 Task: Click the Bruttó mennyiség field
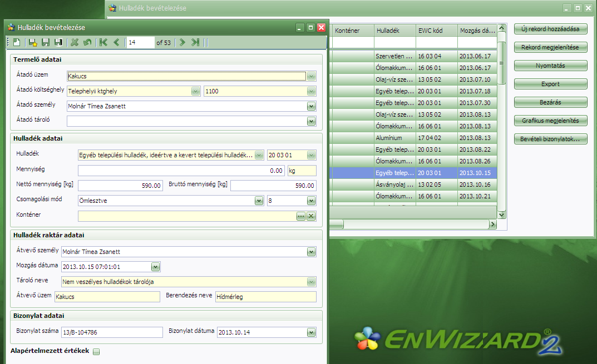pos(273,186)
